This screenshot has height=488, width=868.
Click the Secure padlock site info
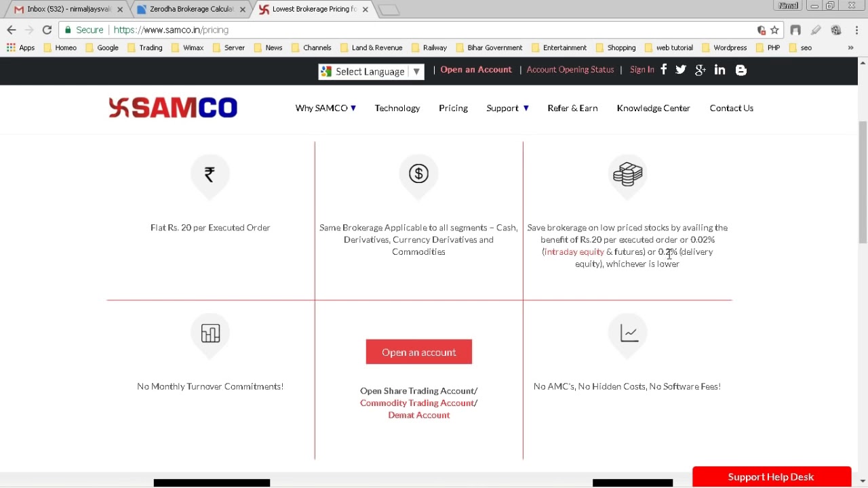point(84,30)
